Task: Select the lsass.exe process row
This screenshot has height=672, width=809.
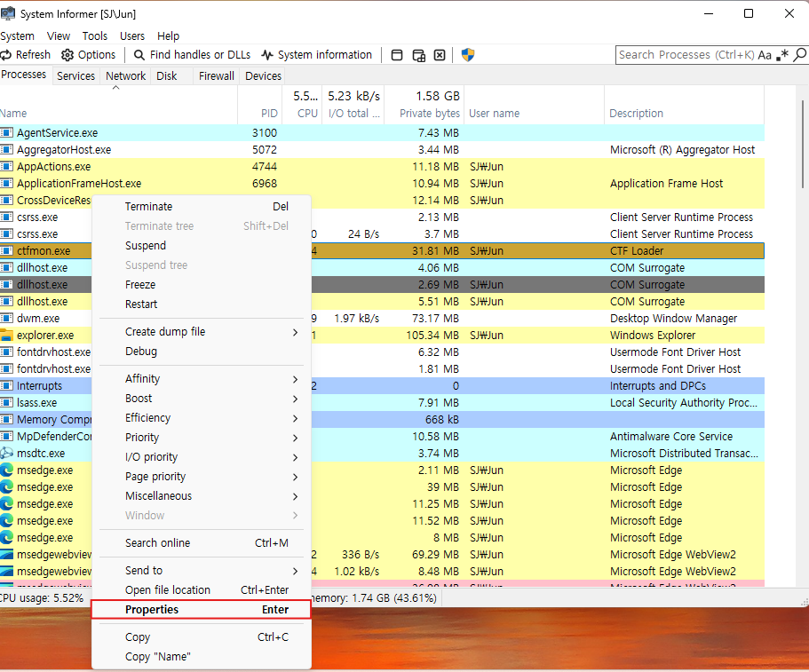Action: pos(382,403)
